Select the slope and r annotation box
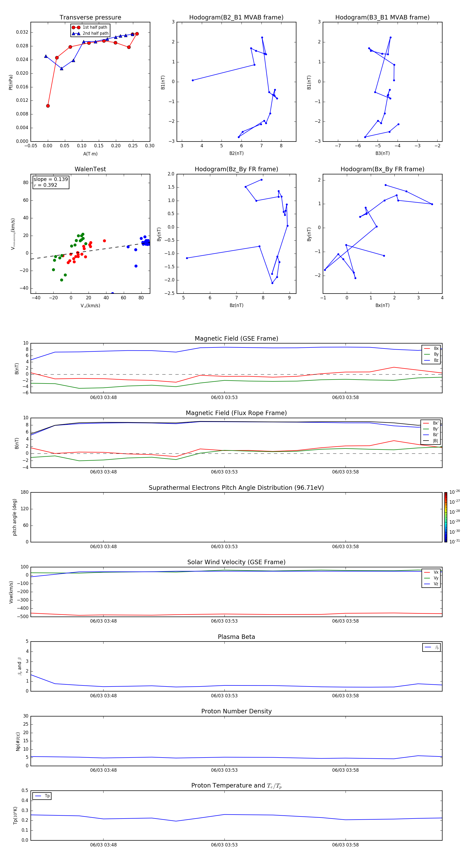The width and height of the screenshot is (473, 868). tap(50, 182)
